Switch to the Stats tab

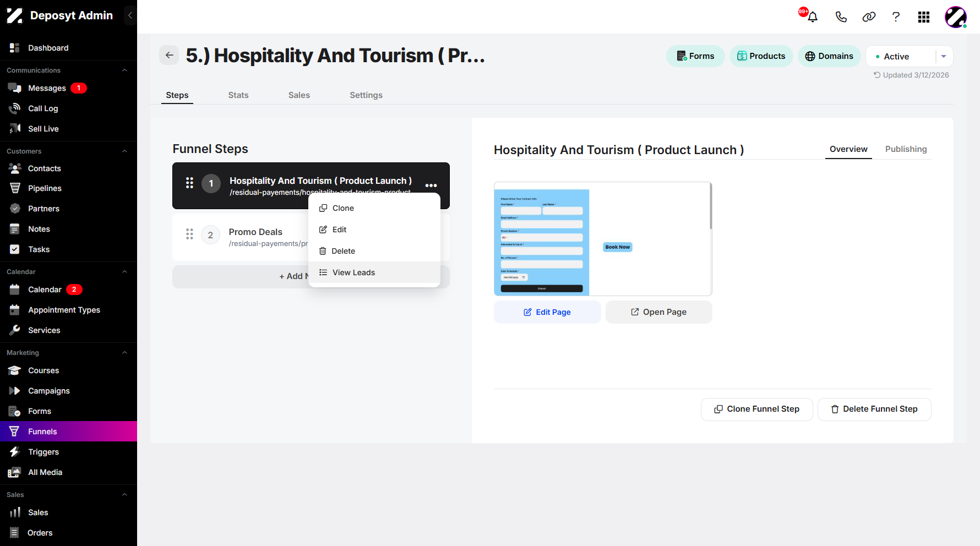(x=238, y=95)
